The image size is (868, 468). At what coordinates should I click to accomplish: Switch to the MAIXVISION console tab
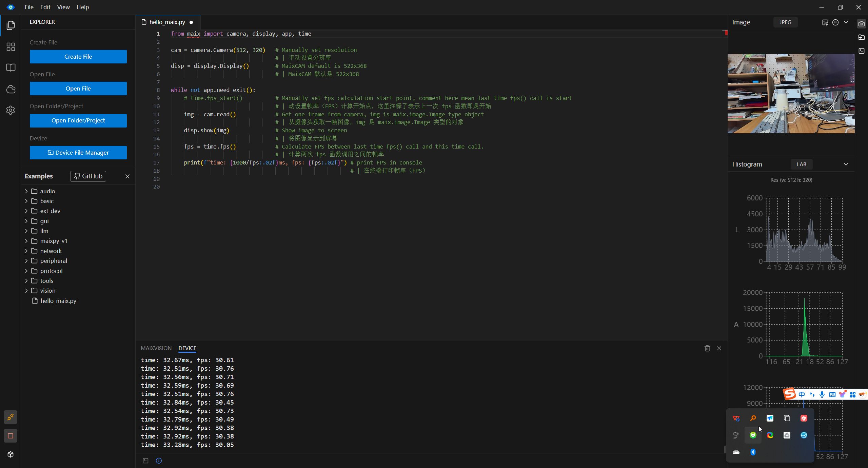(156, 348)
